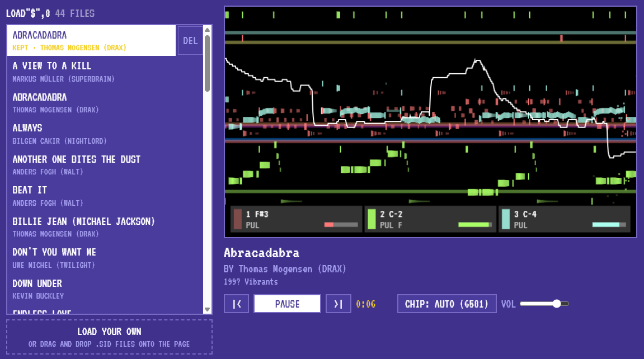Viewport: 644px width, 359px height.
Task: Click the 199? Vibrants release line
Action: [251, 282]
